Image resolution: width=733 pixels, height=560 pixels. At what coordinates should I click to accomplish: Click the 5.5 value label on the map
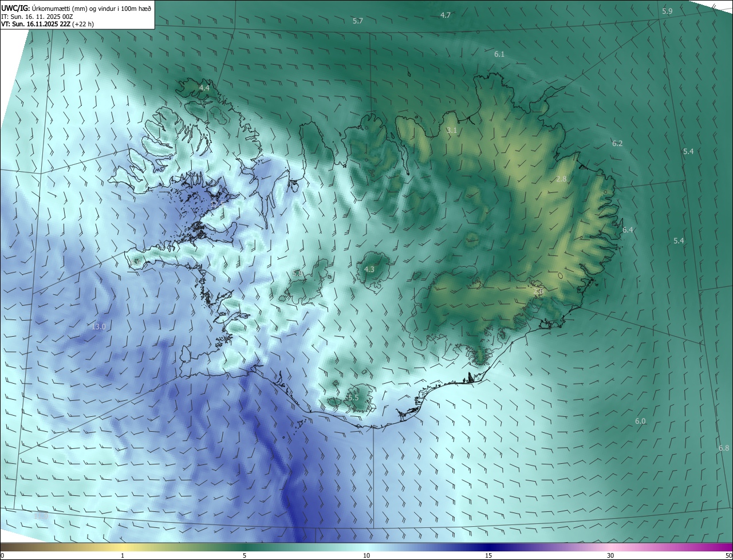pyautogui.click(x=353, y=397)
